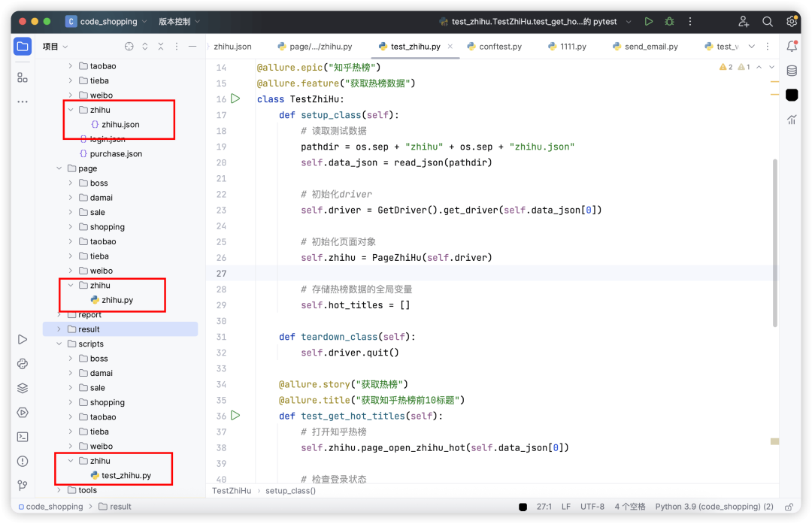
Task: Open the Run tool window icon
Action: (x=23, y=340)
